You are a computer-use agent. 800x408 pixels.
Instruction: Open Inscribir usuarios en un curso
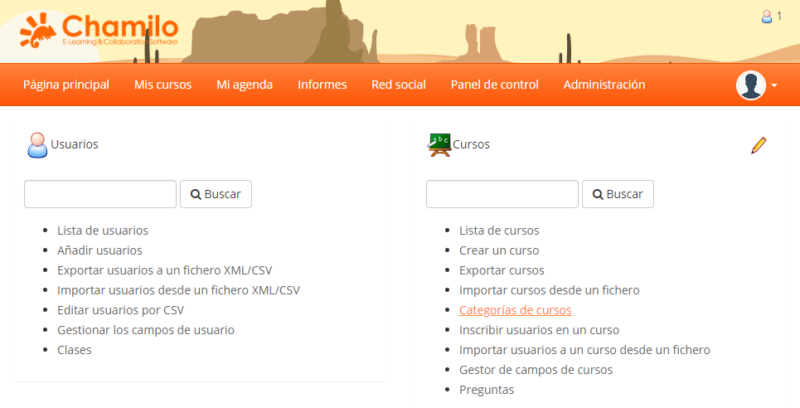pyautogui.click(x=539, y=330)
